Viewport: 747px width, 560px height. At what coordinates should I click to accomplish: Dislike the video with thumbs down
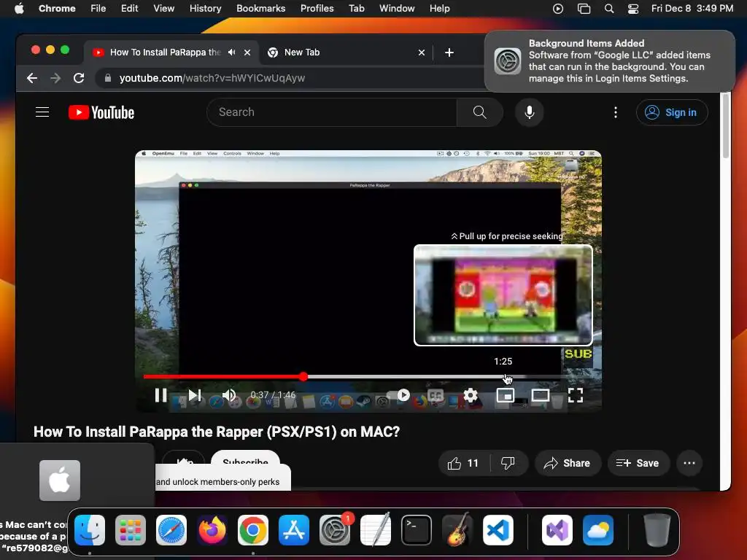[508, 463]
